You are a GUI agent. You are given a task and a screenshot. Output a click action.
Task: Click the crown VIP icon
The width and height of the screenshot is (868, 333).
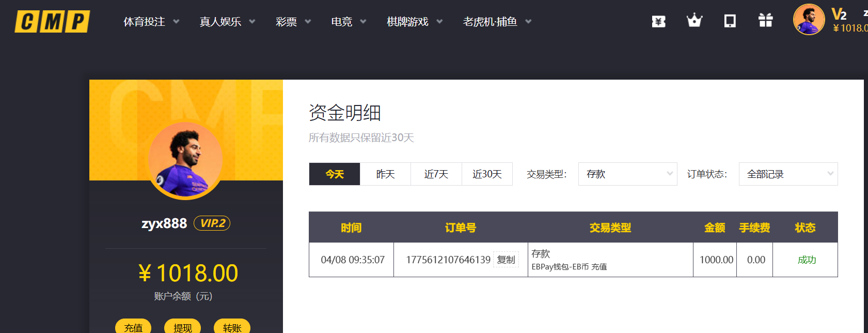pyautogui.click(x=694, y=21)
